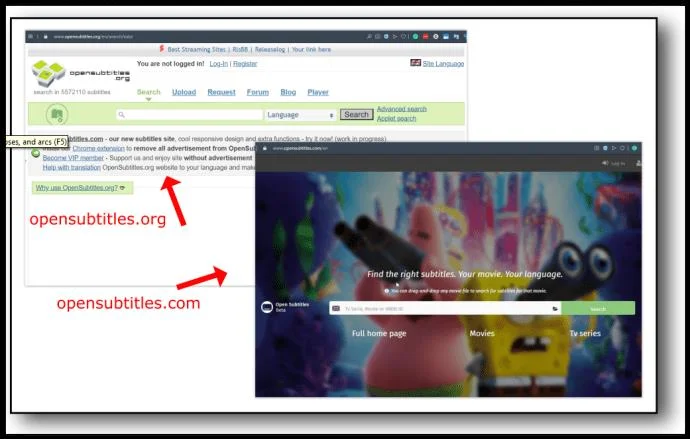Click the red extension icon in .org browser toolbar
The image size is (690, 439).
tap(425, 37)
